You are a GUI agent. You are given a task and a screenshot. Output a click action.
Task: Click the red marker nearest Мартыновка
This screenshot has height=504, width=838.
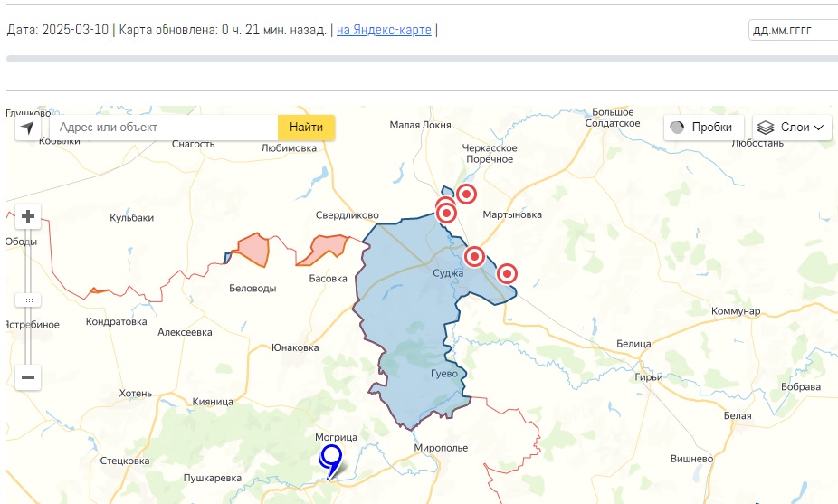(x=466, y=195)
